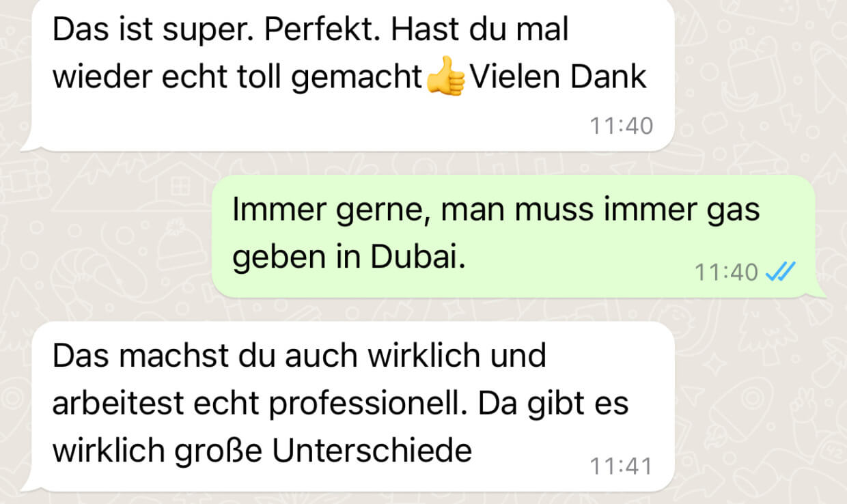Select the "Das ist super. Perfekt." message bubble
This screenshot has height=504, width=847.
(348, 74)
